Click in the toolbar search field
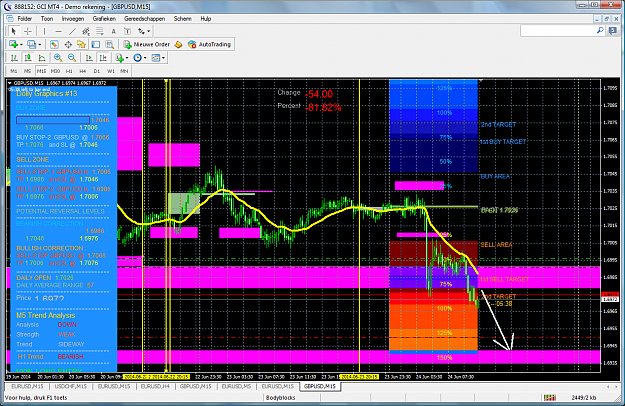The height and width of the screenshot is (406, 625). pos(558,31)
